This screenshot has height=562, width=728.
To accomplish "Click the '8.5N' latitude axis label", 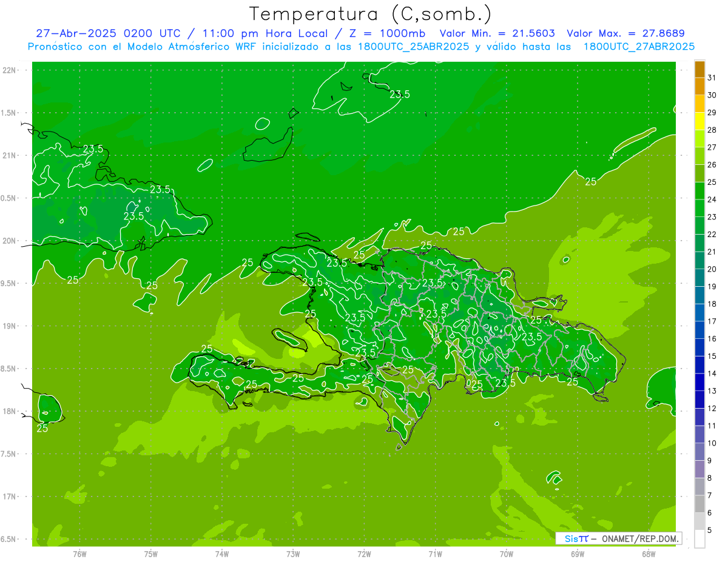I will click(9, 369).
